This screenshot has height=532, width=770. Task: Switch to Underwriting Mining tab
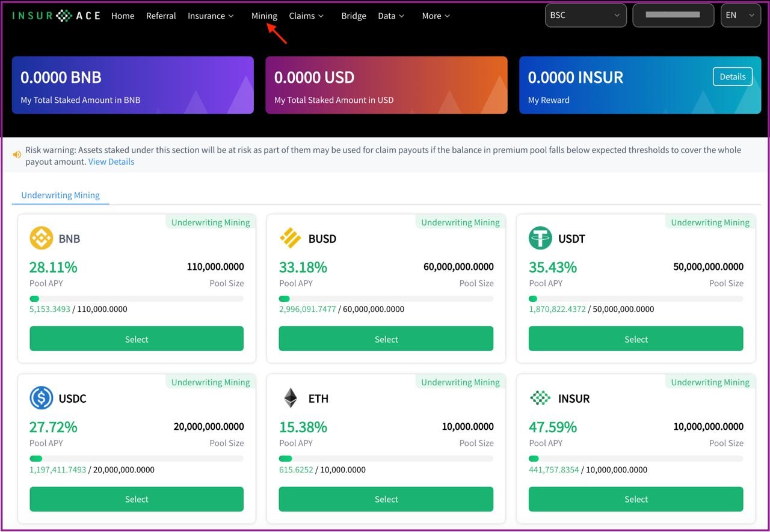coord(60,195)
